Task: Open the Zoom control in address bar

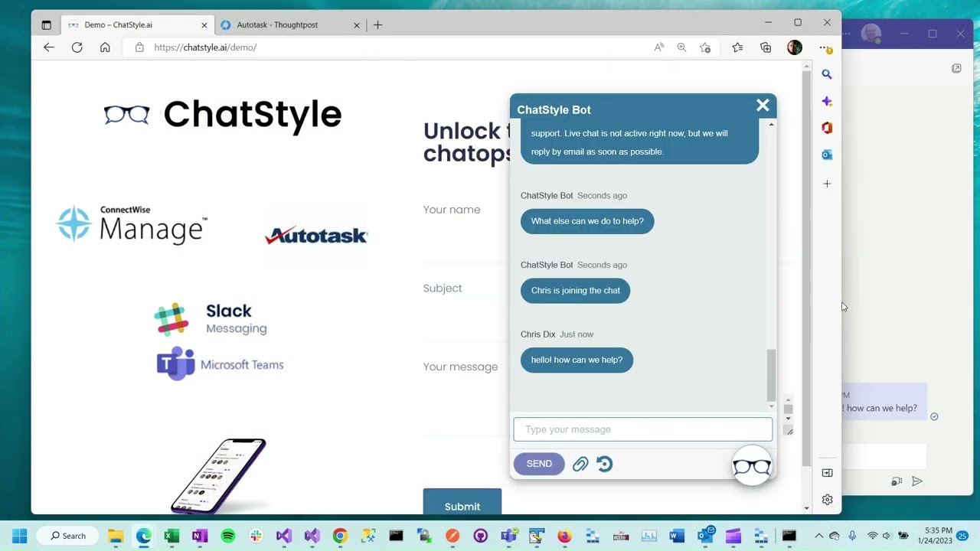Action: [x=681, y=47]
